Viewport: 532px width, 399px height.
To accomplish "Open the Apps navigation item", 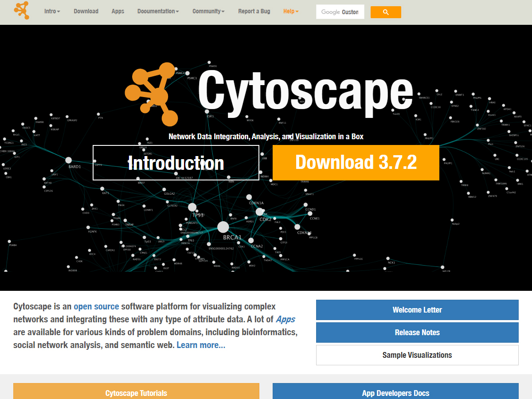I will click(117, 12).
